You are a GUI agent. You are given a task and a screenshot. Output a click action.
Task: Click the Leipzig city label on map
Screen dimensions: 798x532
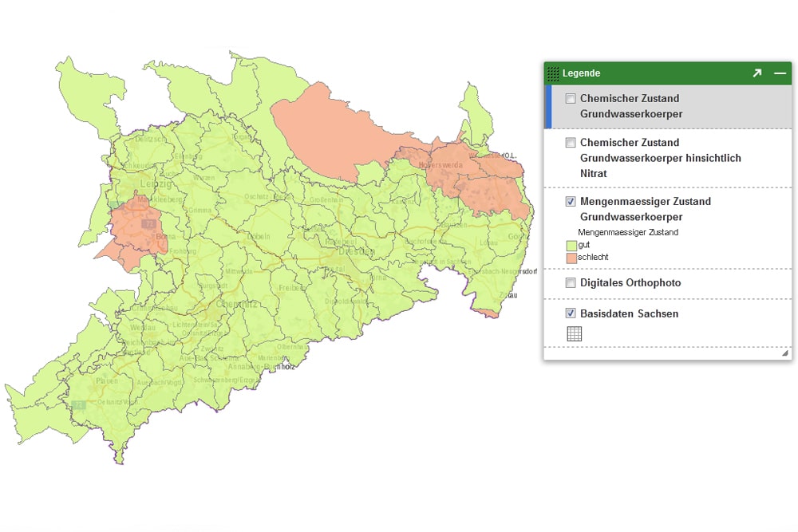coord(156,184)
